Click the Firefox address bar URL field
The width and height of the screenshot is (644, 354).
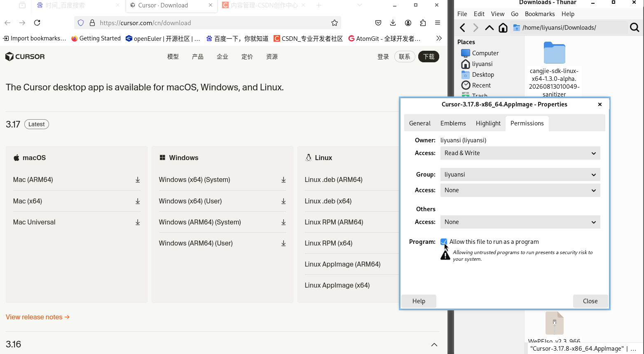click(208, 23)
